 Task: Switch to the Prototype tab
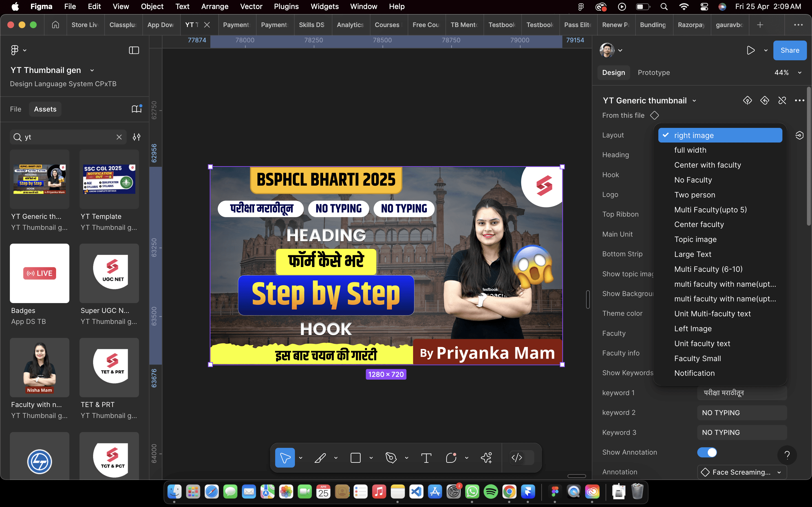pos(653,73)
